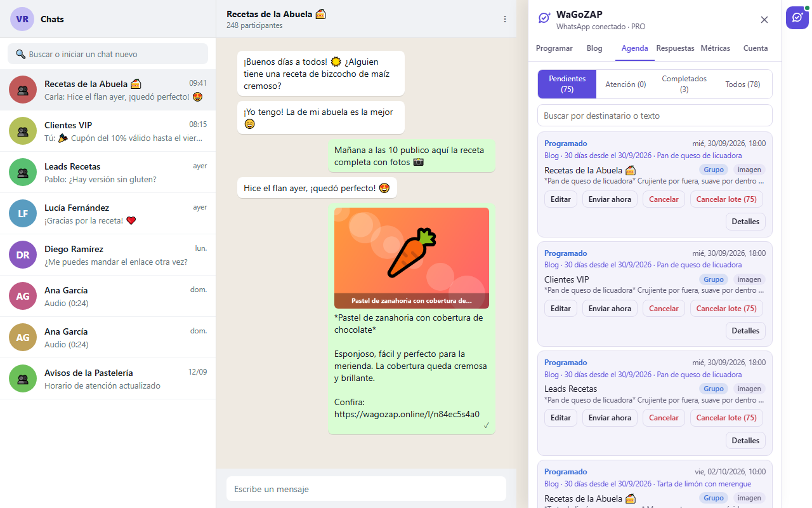812x508 pixels.
Task: Open Detalles for the Clientes VIP card
Action: pyautogui.click(x=745, y=331)
